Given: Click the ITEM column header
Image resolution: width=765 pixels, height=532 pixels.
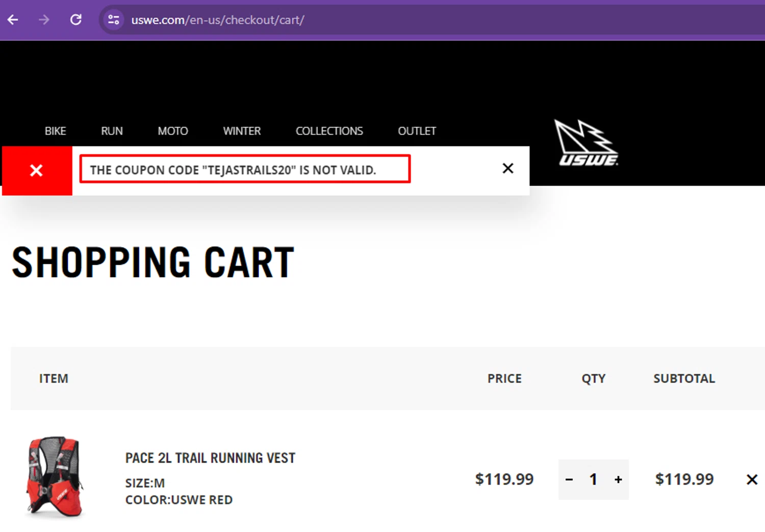Looking at the screenshot, I should (54, 378).
